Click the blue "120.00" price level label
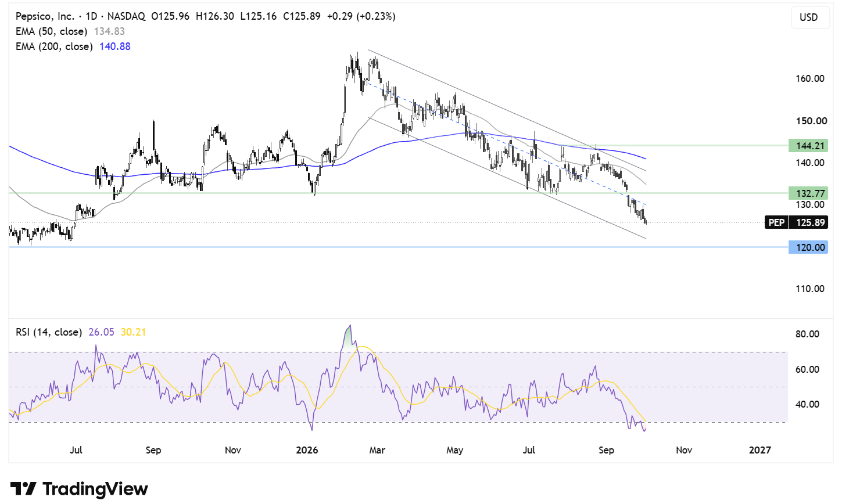The height and width of the screenshot is (504, 842). [808, 247]
